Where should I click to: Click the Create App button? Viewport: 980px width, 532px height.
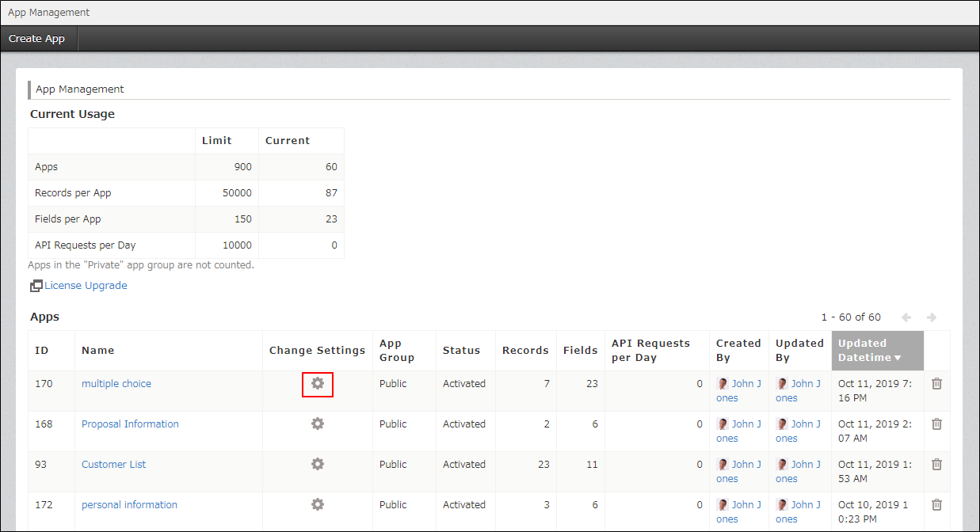(37, 38)
